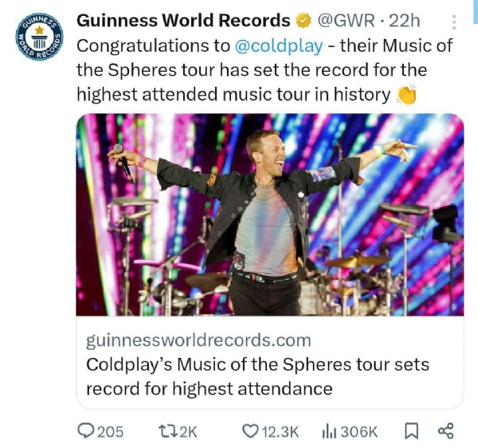This screenshot has width=478, height=448.
Task: Click the Guinness World Records display name
Action: pyautogui.click(x=183, y=21)
